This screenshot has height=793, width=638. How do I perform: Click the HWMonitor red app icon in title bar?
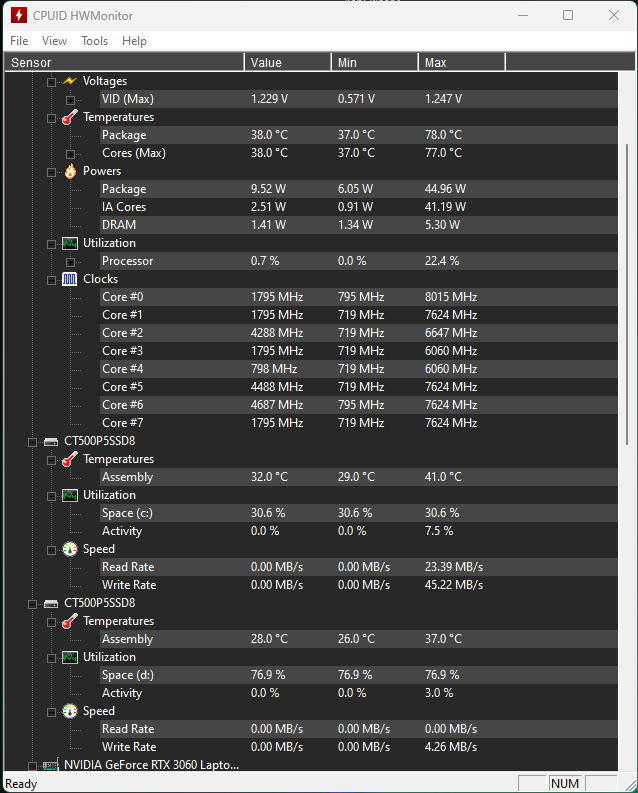(19, 15)
